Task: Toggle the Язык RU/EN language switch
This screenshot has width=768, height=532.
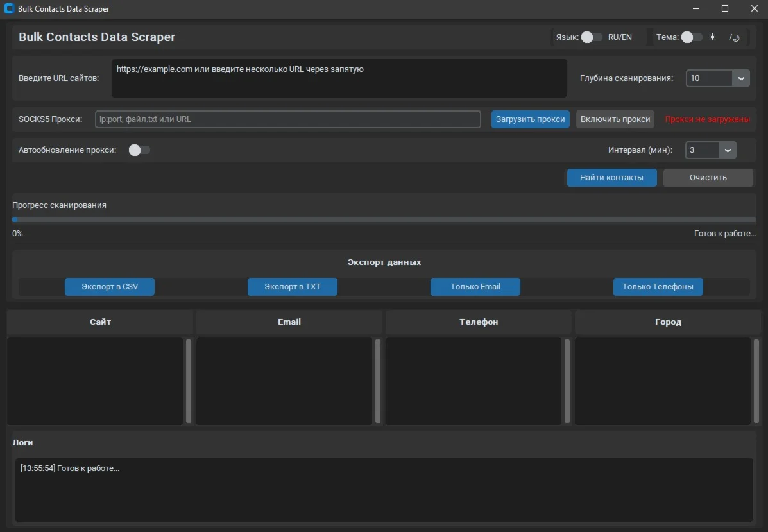Action: (x=591, y=37)
